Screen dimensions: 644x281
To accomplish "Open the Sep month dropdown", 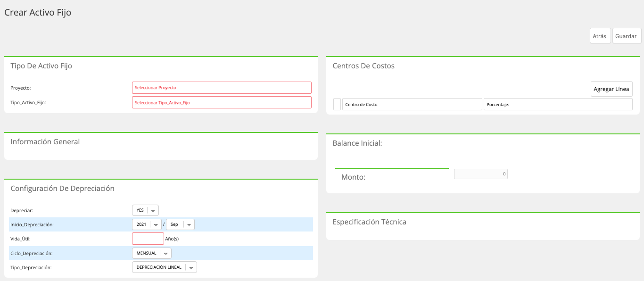I will pyautogui.click(x=180, y=224).
